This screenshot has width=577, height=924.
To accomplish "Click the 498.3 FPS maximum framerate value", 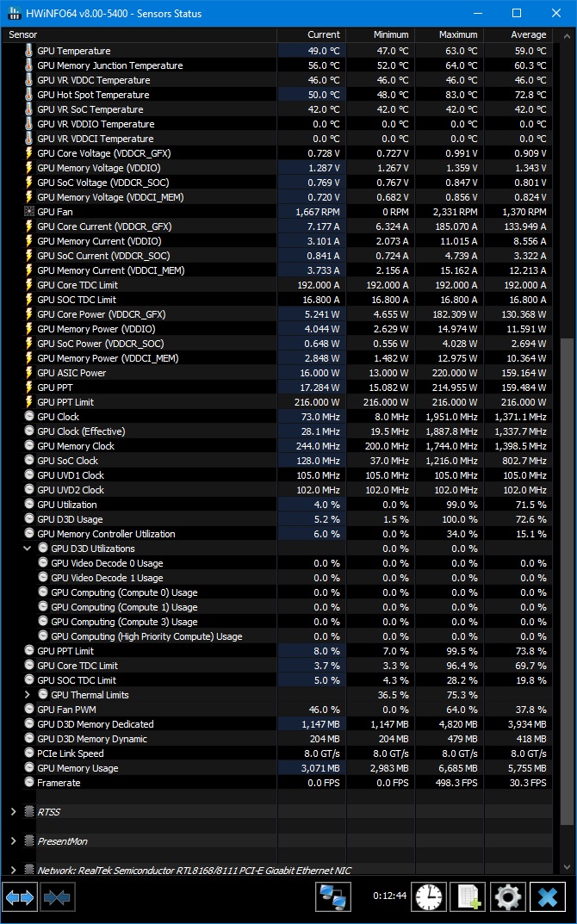I will pyautogui.click(x=456, y=783).
